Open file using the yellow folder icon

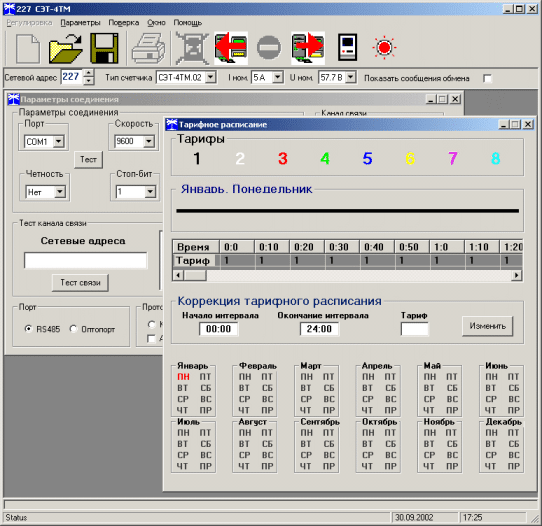coord(66,48)
